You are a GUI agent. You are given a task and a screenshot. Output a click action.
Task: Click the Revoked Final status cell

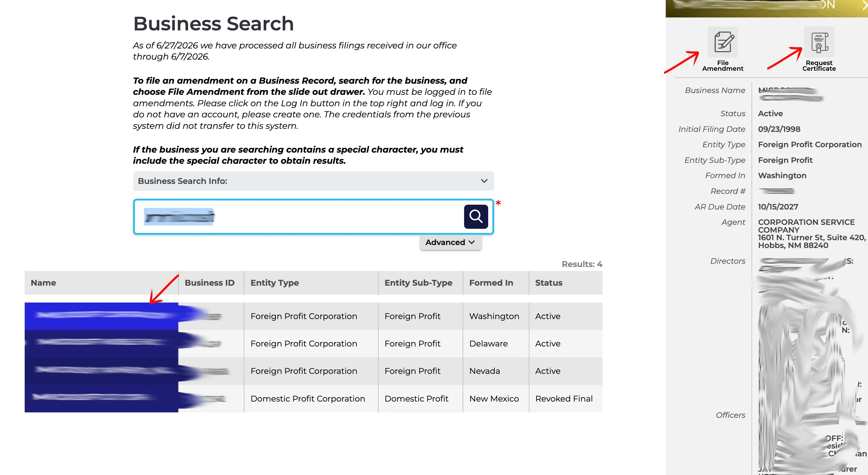pyautogui.click(x=566, y=399)
